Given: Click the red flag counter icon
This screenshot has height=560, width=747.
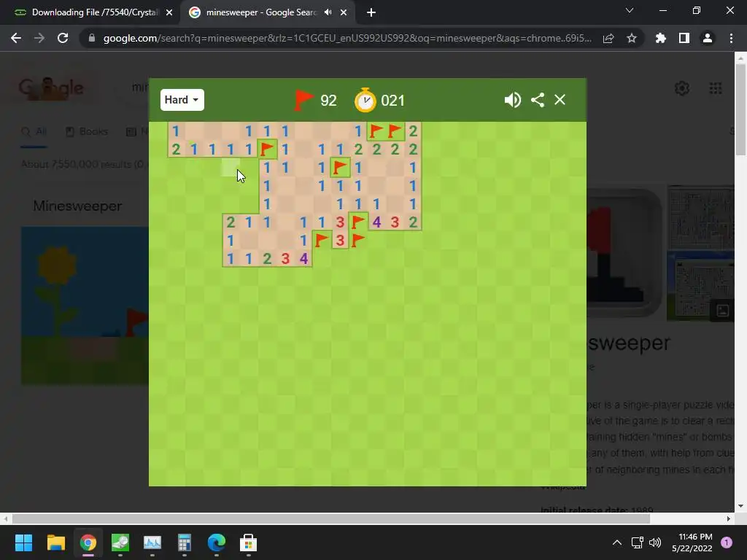Looking at the screenshot, I should tap(303, 100).
